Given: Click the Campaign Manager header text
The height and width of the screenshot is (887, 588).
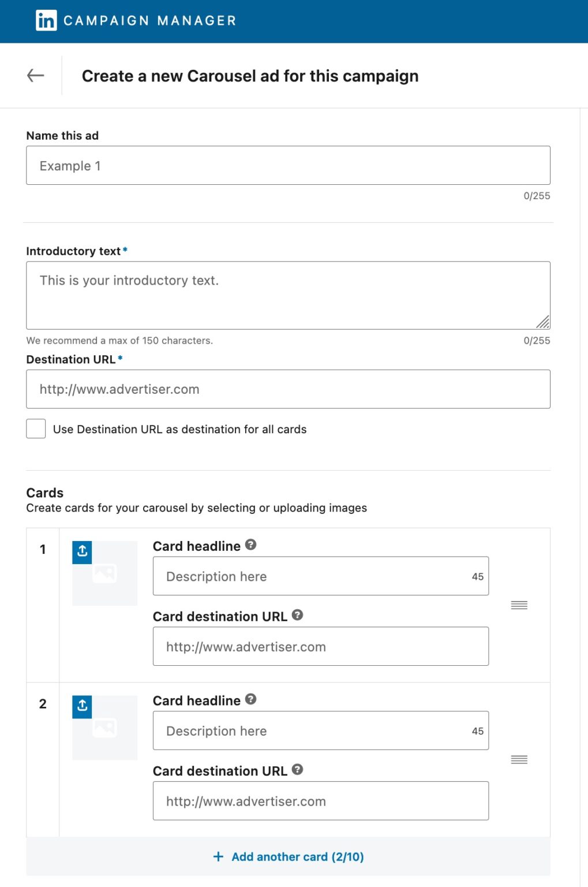Looking at the screenshot, I should [x=149, y=20].
